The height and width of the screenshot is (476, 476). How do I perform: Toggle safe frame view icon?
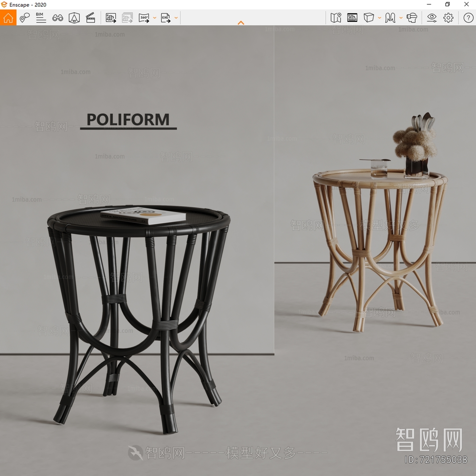pos(74,18)
